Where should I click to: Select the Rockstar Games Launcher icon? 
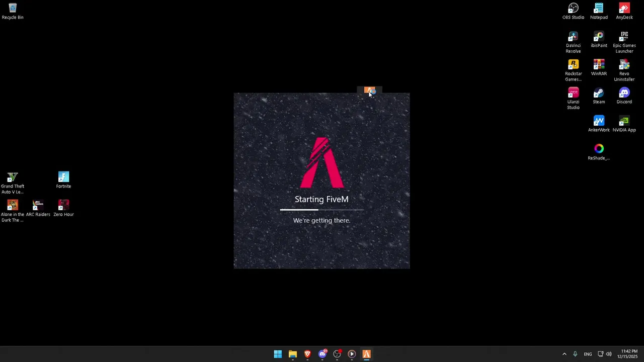coord(573,70)
